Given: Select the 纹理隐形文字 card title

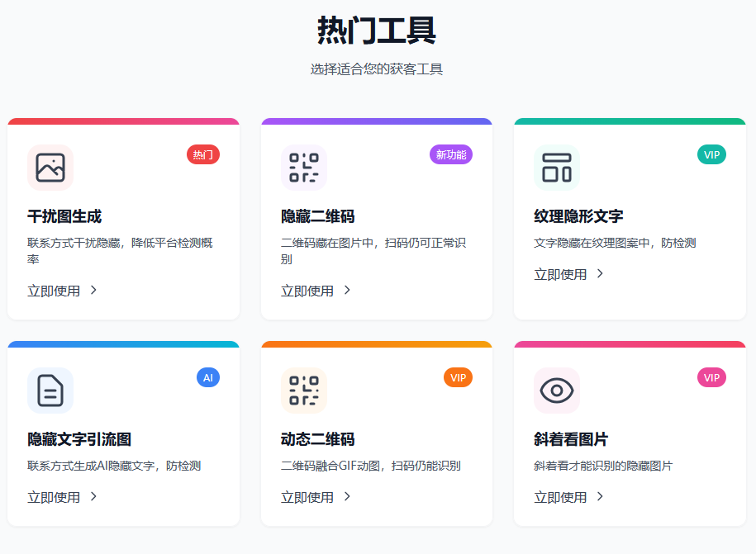Looking at the screenshot, I should tap(578, 216).
